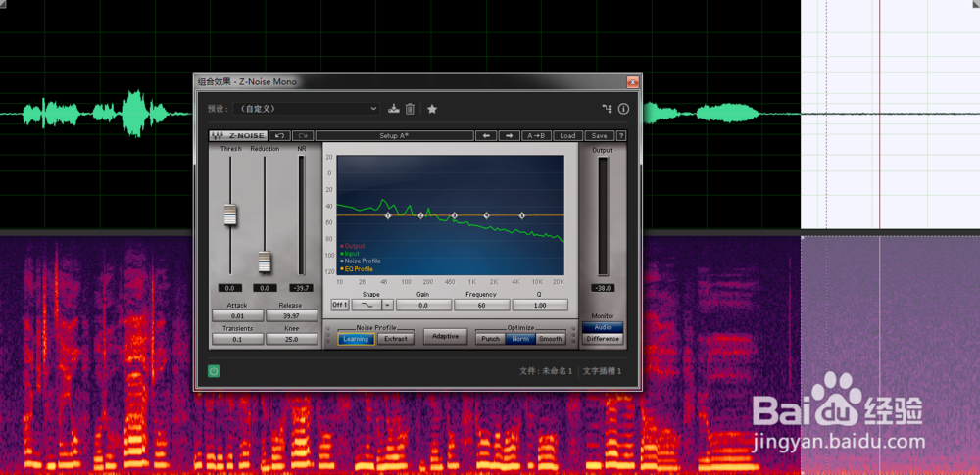Open the preset dropdown list
This screenshot has width=980, height=475.
[306, 109]
